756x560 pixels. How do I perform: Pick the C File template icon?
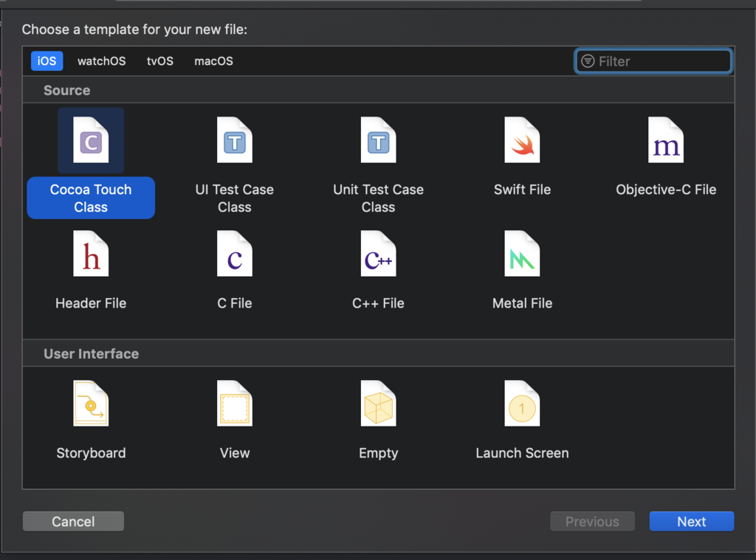tap(234, 254)
